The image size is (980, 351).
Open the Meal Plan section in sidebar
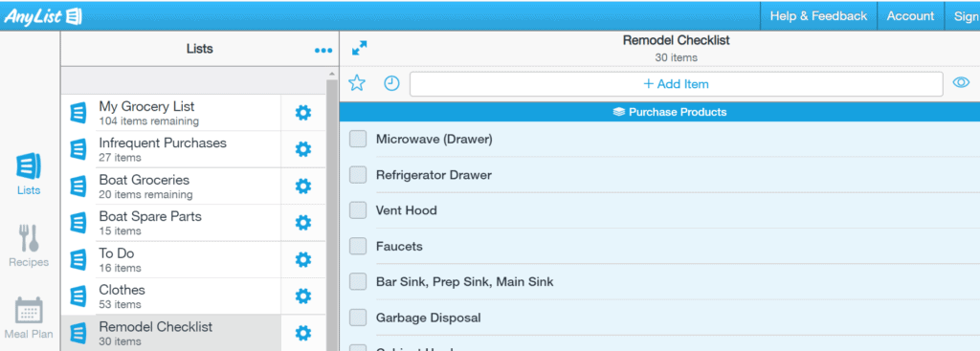tap(29, 318)
